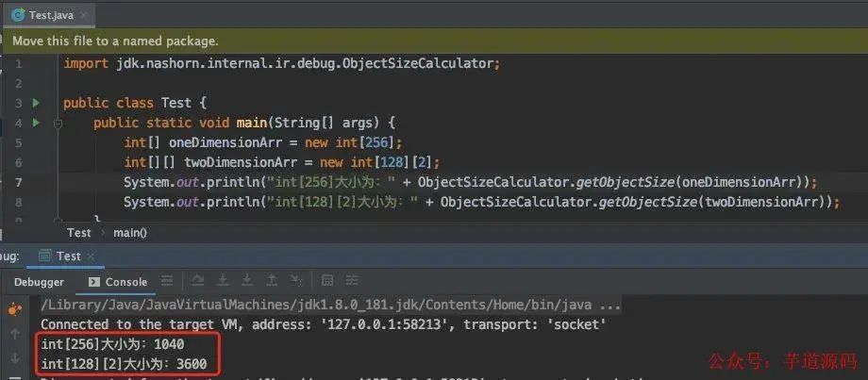Image resolution: width=868 pixels, height=380 pixels.
Task: Click line number 7 in gutter
Action: point(19,182)
